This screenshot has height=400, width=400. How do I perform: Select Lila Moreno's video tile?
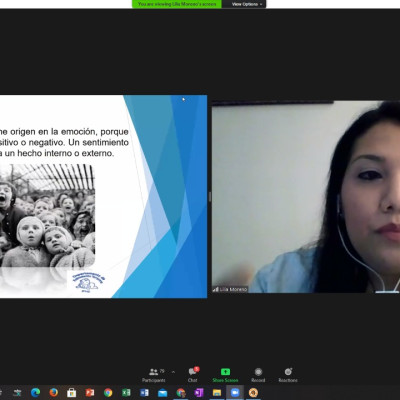[x=306, y=197]
